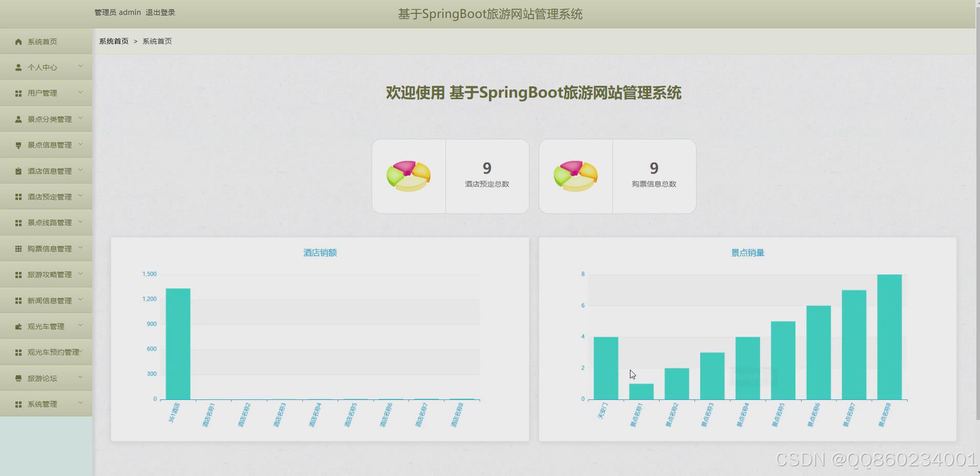This screenshot has width=980, height=476.
Task: Click the 景点名称5 bar in 景点销量 chart
Action: (783, 360)
